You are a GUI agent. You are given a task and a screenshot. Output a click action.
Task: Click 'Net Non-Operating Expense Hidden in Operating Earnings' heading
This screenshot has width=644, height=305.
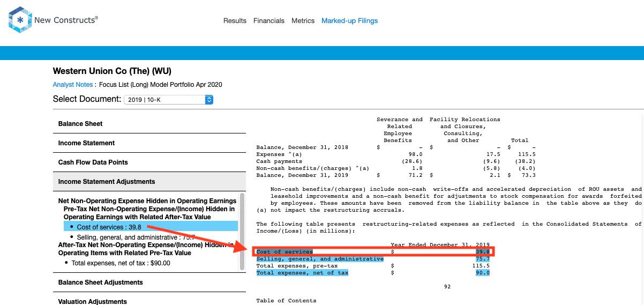pyautogui.click(x=147, y=201)
